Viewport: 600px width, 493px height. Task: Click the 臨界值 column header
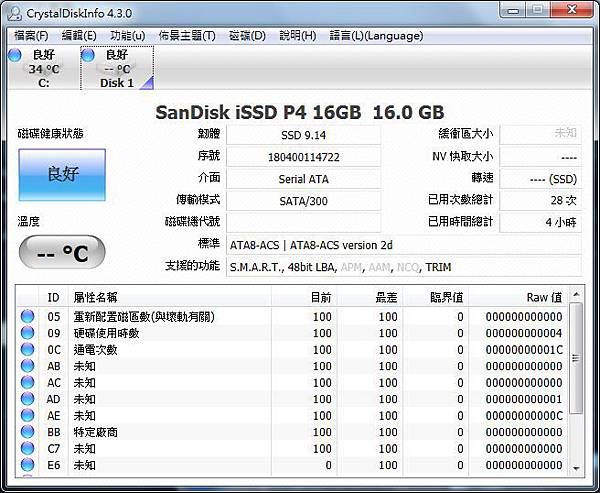coord(435,297)
